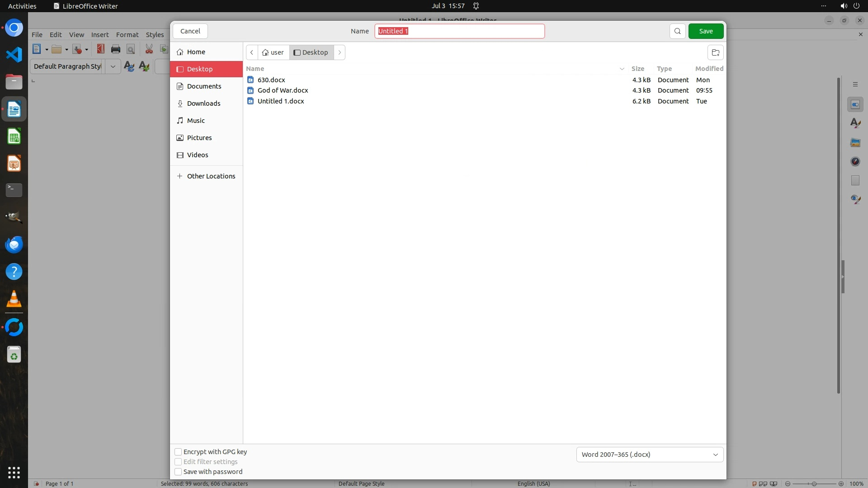The height and width of the screenshot is (488, 868).
Task: Open the Format menu
Action: tap(127, 35)
